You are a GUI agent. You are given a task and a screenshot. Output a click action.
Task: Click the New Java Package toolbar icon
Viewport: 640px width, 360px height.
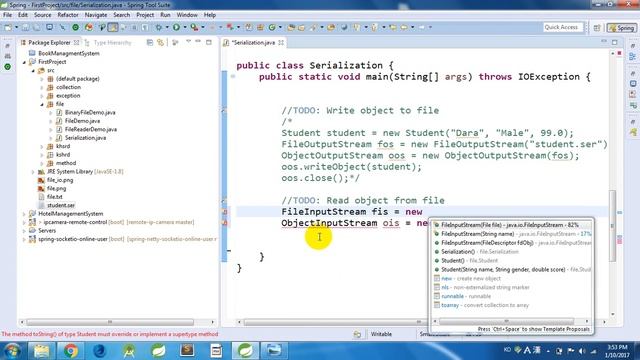pos(260,27)
